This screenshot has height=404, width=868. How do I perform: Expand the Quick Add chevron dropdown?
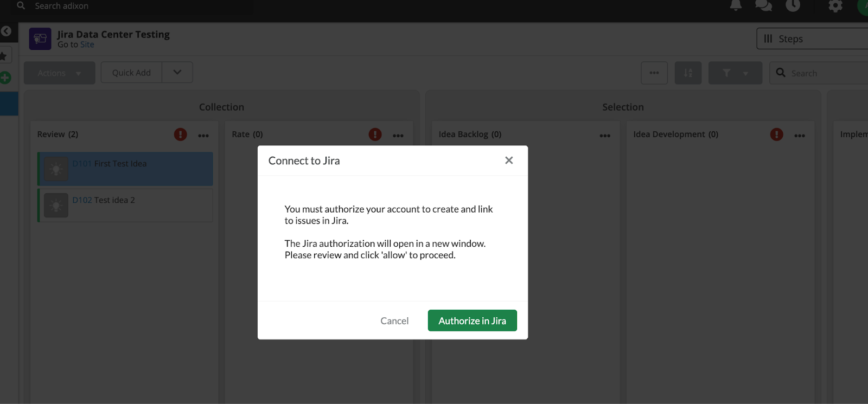(177, 72)
